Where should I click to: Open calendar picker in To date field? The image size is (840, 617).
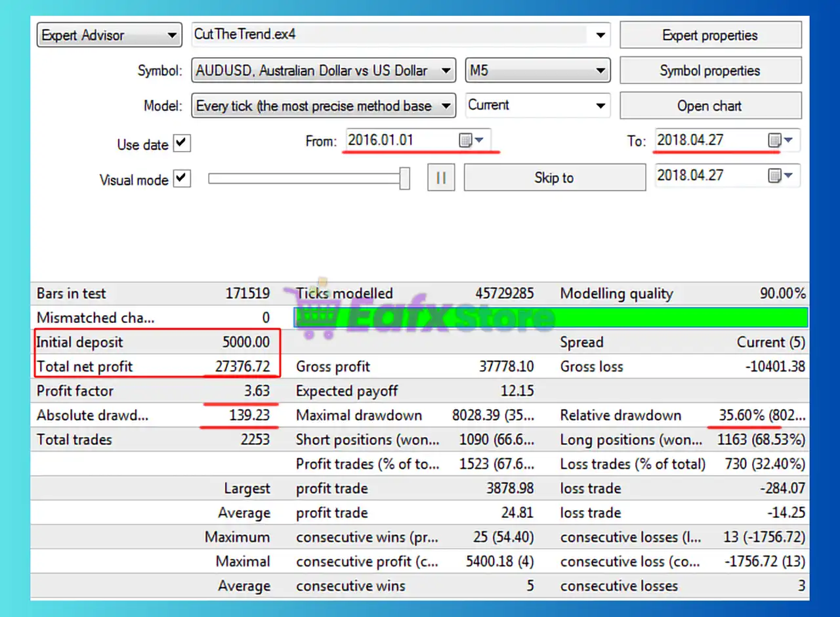780,140
